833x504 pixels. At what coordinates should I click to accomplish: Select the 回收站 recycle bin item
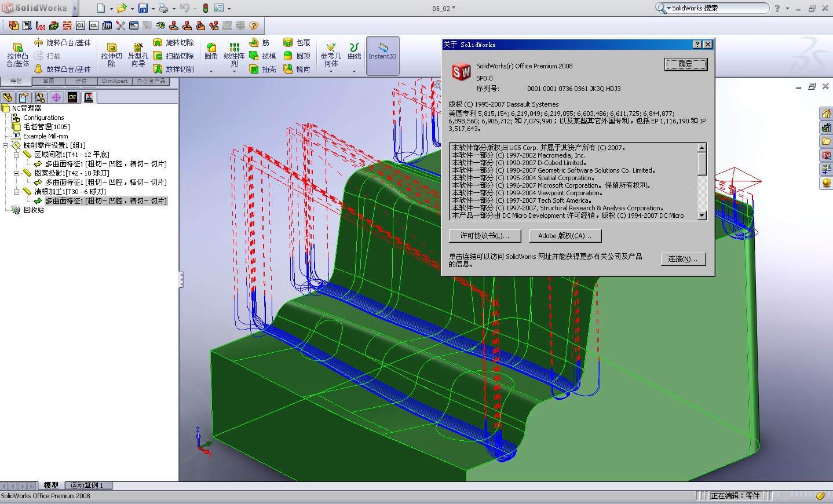point(34,210)
